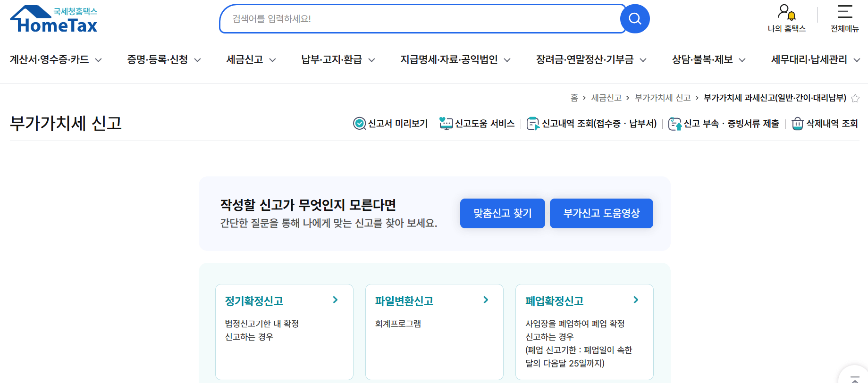Click the 회계프로그램 description text
868x383 pixels.
[398, 324]
